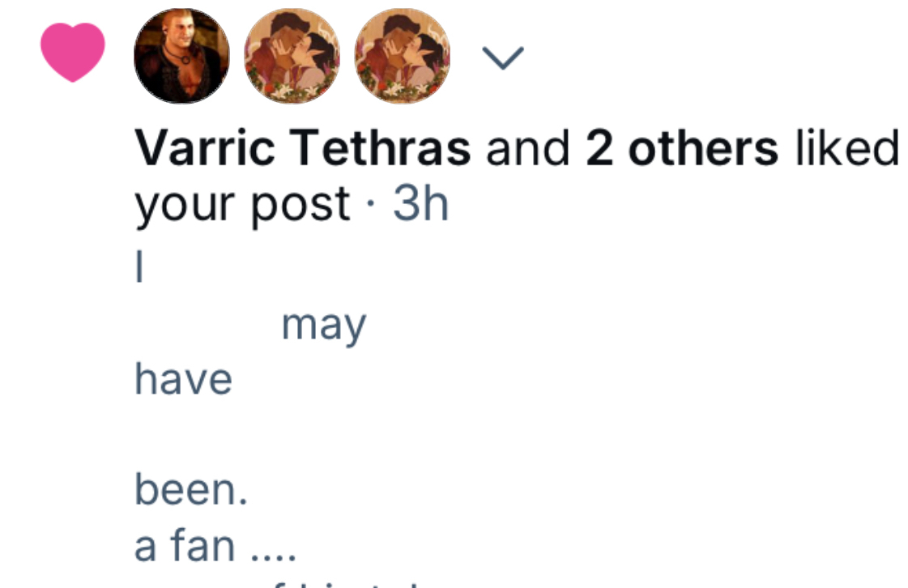Open the rightmost kissing couple avatar

pyautogui.click(x=403, y=56)
